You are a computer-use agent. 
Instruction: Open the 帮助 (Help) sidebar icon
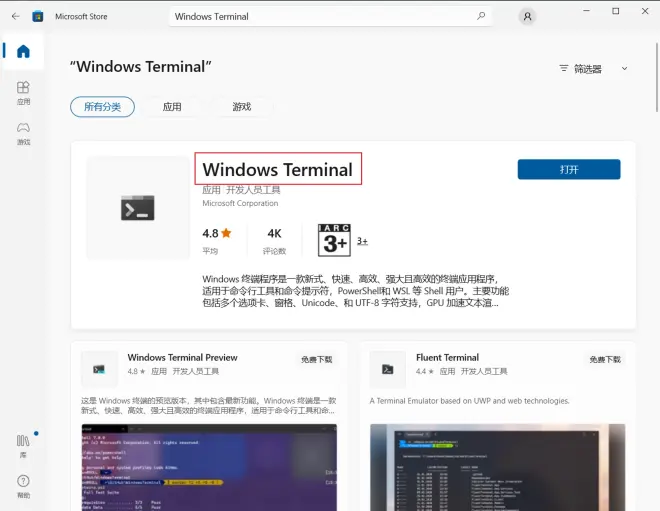[23, 487]
